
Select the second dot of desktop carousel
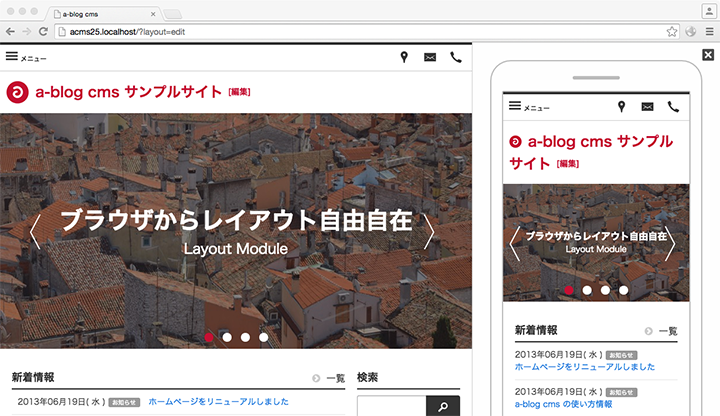pos(227,337)
